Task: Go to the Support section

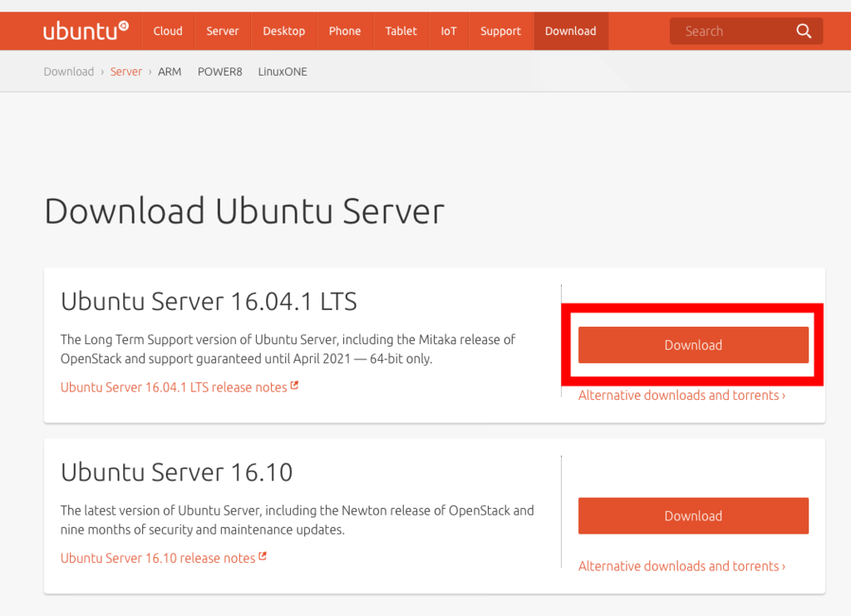Action: [x=500, y=31]
